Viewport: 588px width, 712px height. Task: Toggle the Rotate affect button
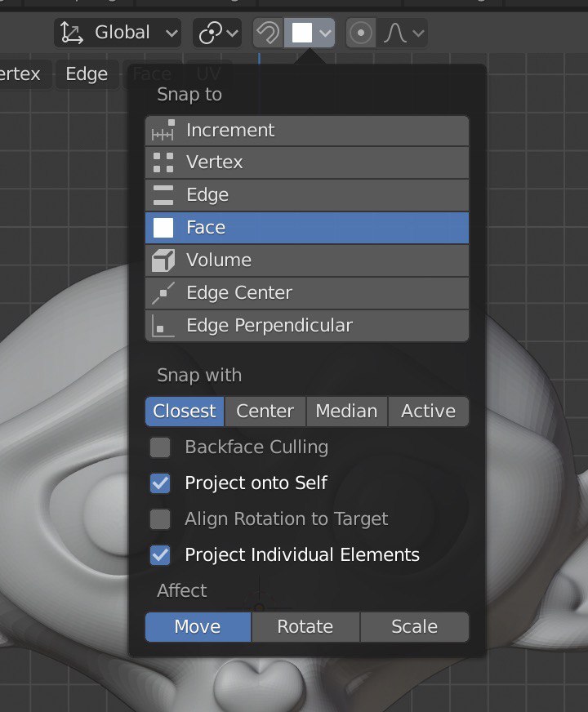[305, 627]
